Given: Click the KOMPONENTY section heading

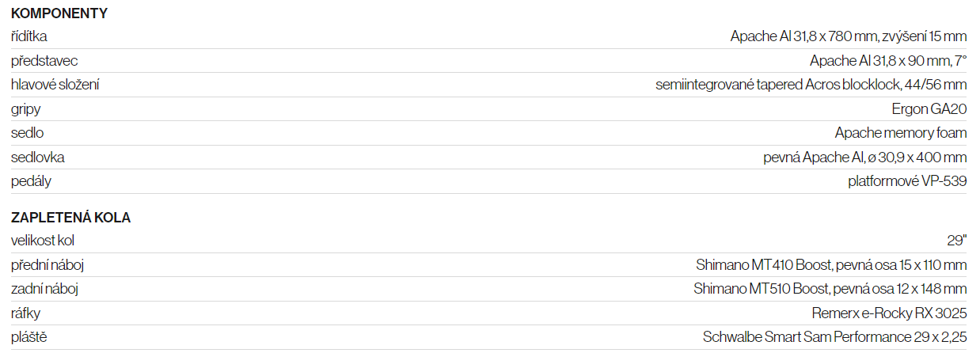Looking at the screenshot, I should (x=59, y=13).
